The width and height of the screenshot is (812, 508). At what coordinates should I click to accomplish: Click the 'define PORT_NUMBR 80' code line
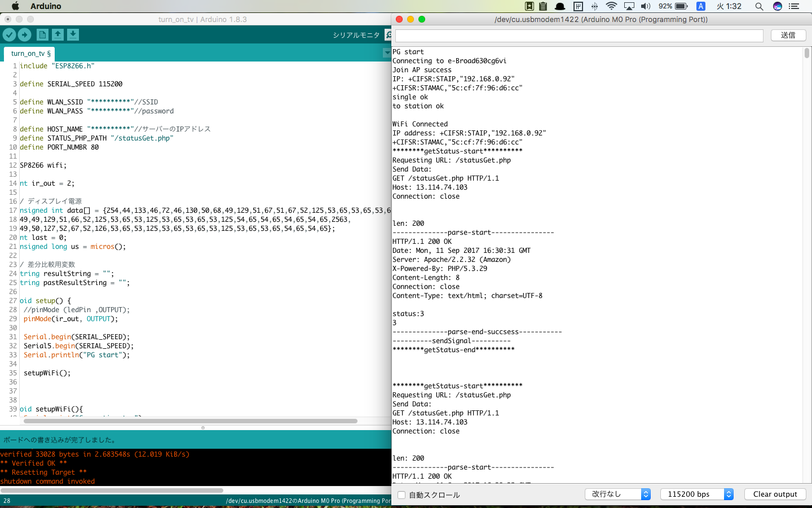(59, 147)
